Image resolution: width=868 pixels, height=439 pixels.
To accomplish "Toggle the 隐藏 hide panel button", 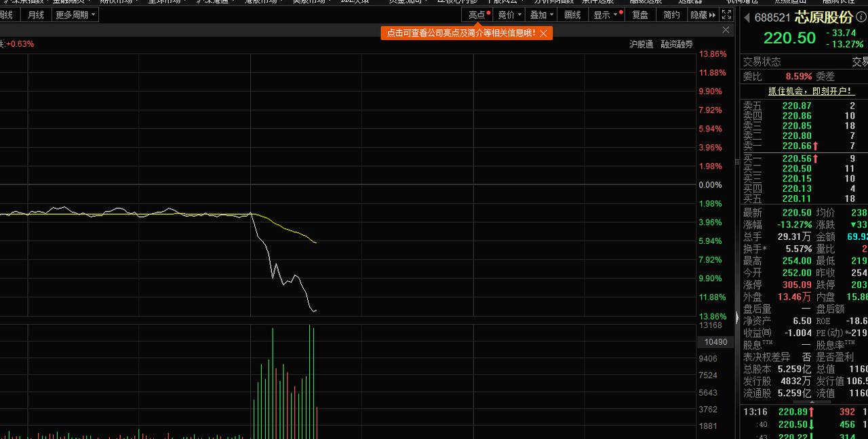I will 703,14.
